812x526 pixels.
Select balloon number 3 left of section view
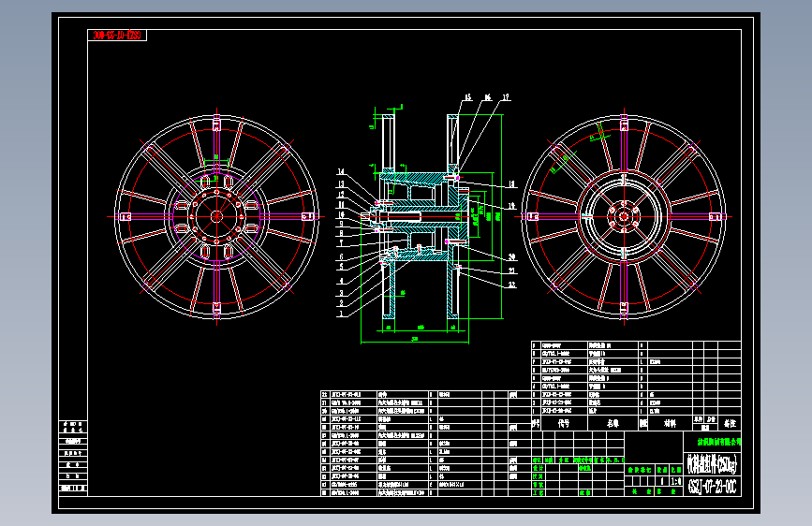point(341,293)
